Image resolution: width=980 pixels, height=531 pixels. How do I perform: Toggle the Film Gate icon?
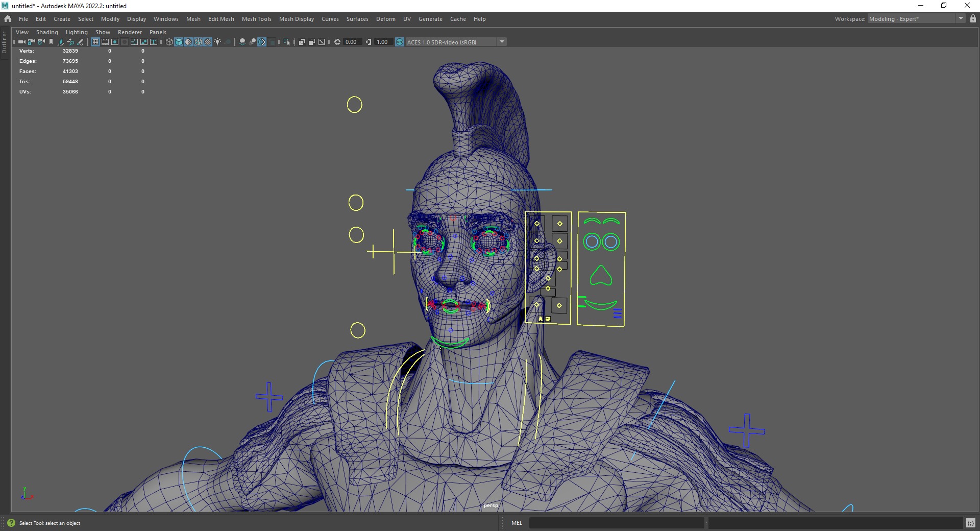click(105, 42)
